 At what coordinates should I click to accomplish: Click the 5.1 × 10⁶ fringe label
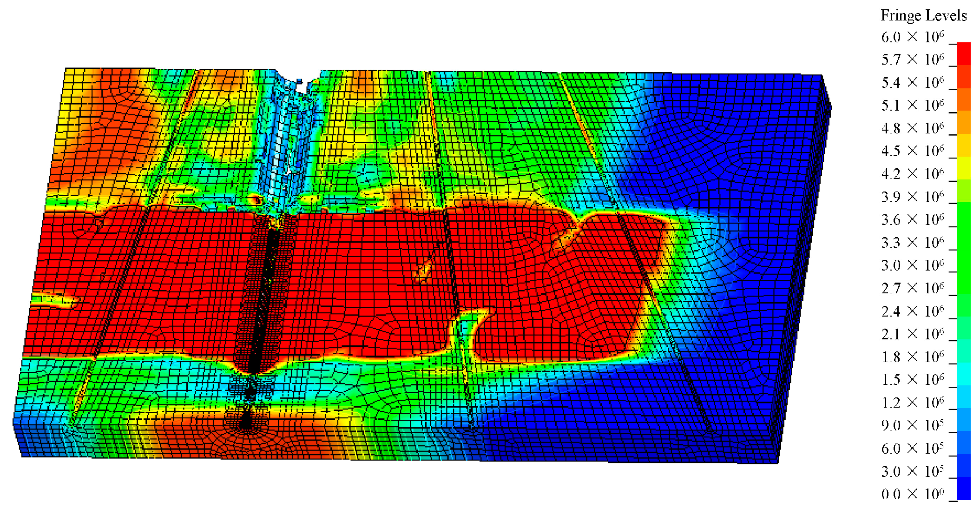pyautogui.click(x=913, y=106)
